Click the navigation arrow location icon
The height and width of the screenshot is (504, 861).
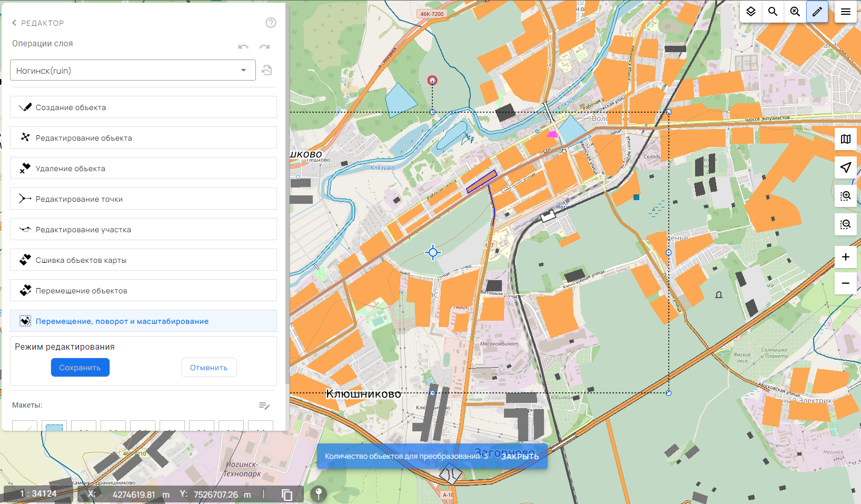point(845,167)
